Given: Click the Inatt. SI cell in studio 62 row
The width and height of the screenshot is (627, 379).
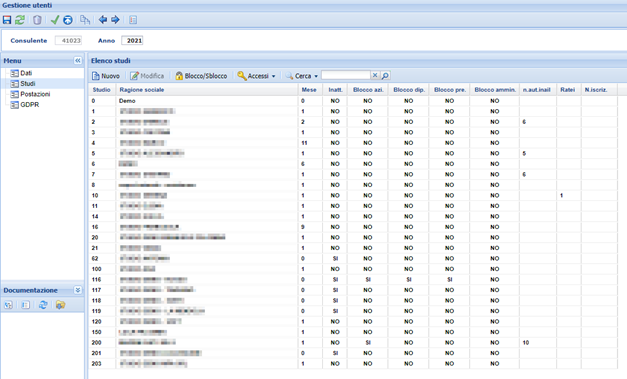Looking at the screenshot, I should coord(335,258).
